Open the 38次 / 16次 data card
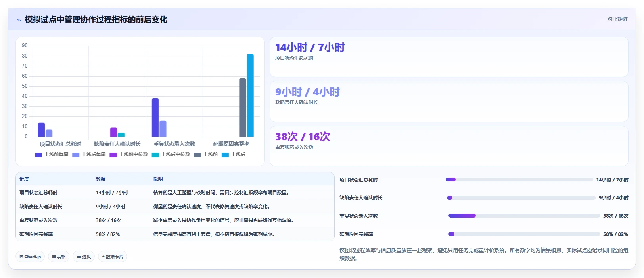 pyautogui.click(x=449, y=146)
